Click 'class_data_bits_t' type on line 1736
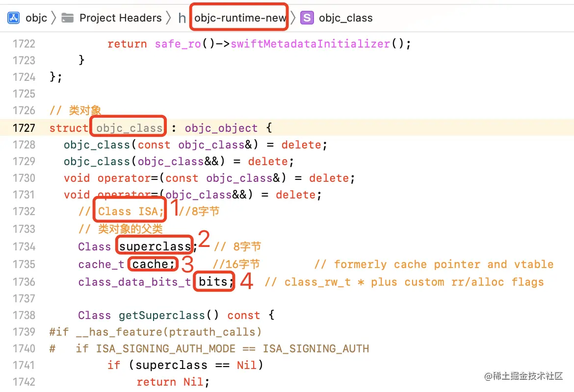574x392 pixels. [134, 282]
